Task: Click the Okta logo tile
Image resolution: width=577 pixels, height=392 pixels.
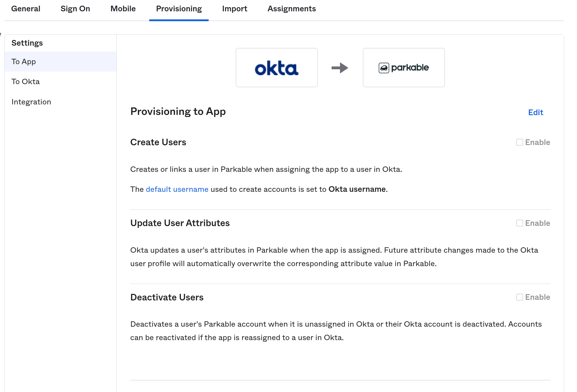Action: pyautogui.click(x=277, y=68)
